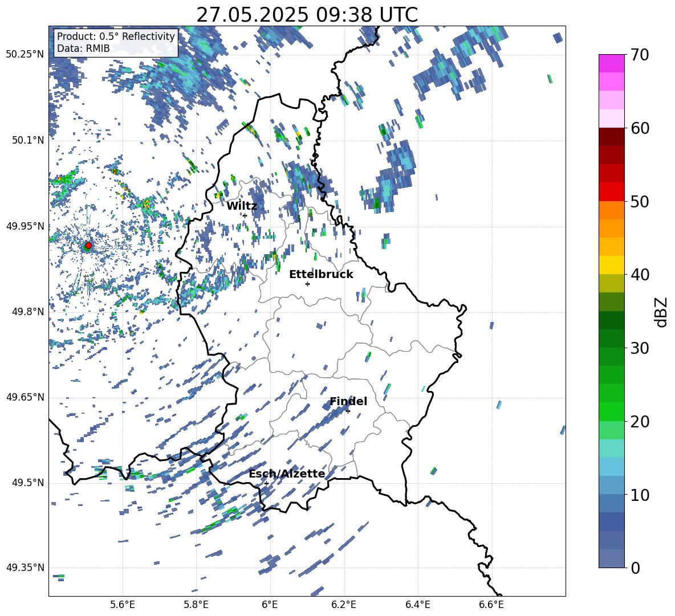
Task: Click the 49.35°N latitude label
Action: pos(25,568)
